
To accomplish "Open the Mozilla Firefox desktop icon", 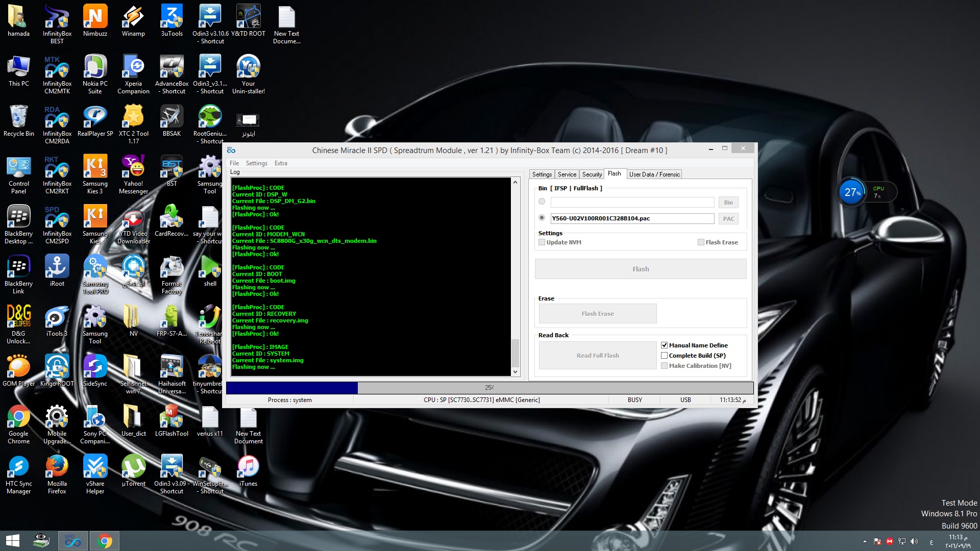I will [x=57, y=474].
